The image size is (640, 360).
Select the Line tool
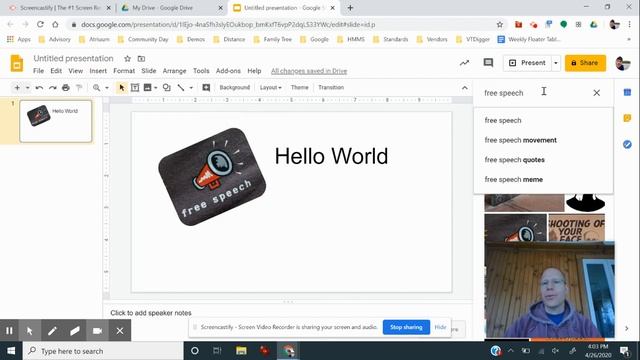click(181, 87)
